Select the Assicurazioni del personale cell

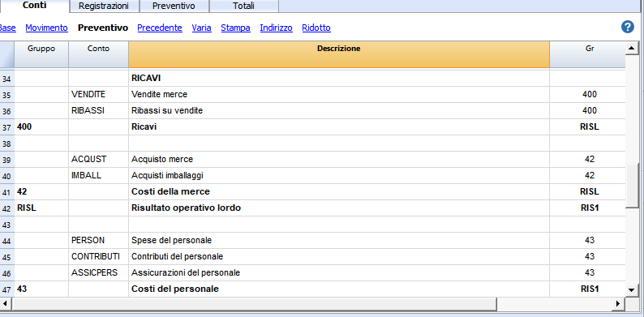click(339, 272)
